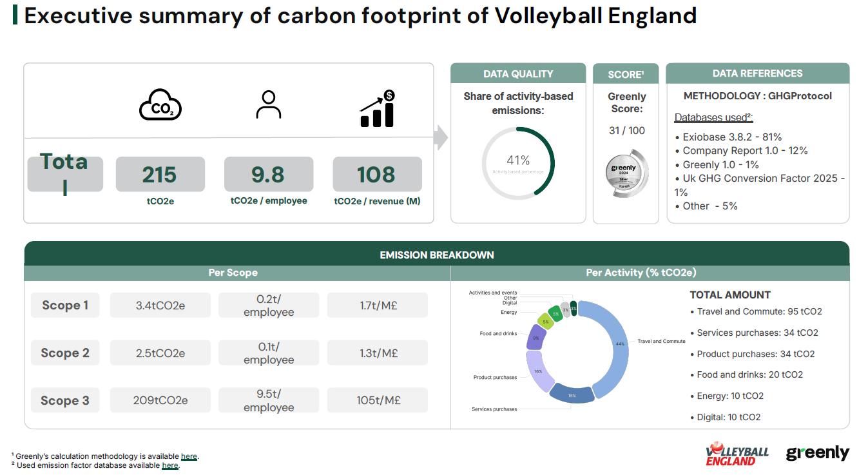Open the 'here' link for calculation methodology
Viewport: 868px width, 475px height.
pyautogui.click(x=189, y=456)
